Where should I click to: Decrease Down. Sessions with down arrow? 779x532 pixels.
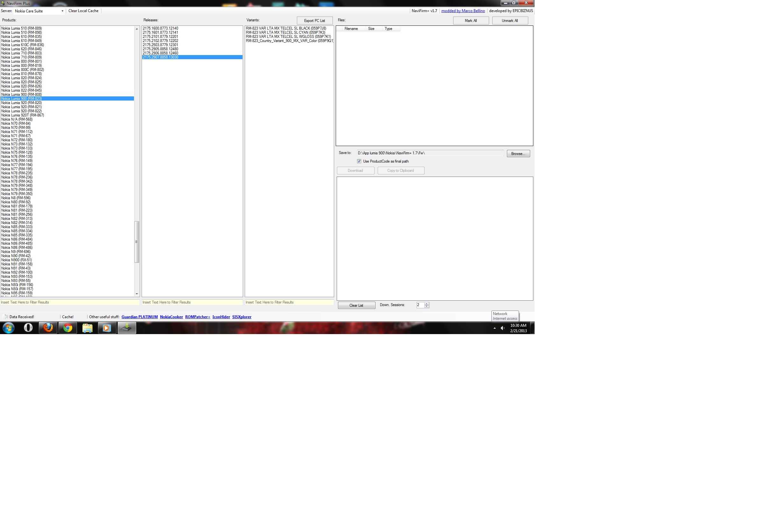click(x=427, y=306)
